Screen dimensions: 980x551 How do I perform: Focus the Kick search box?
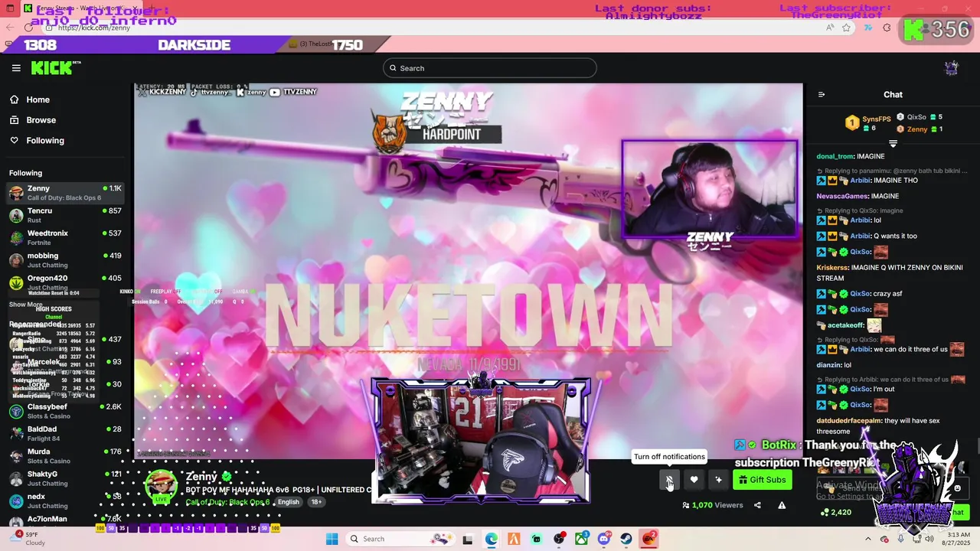tap(490, 68)
